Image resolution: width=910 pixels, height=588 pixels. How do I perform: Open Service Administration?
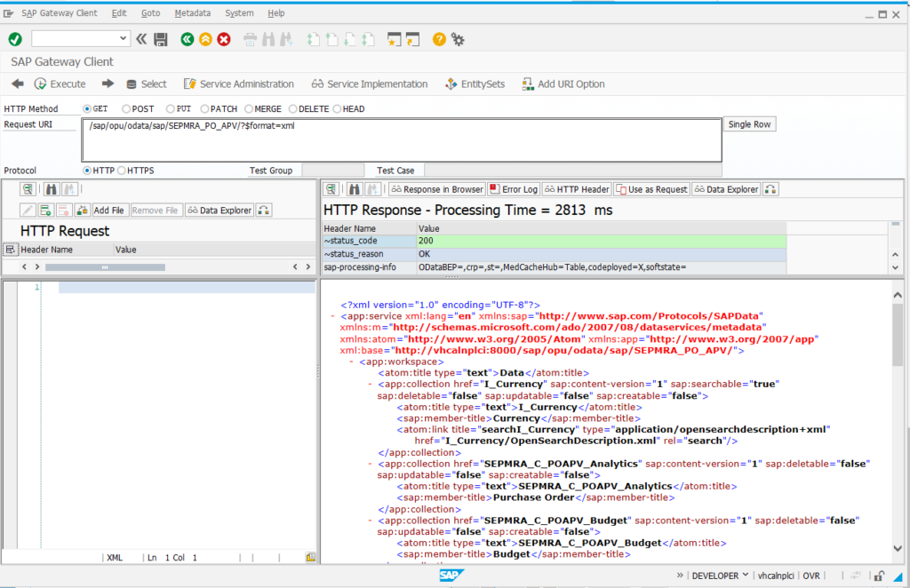(x=239, y=84)
